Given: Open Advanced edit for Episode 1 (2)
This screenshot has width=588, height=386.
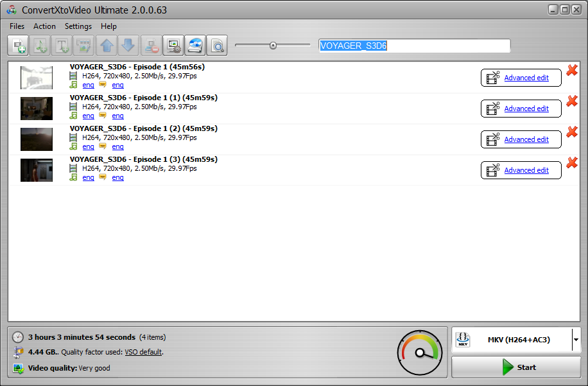Looking at the screenshot, I should (x=521, y=139).
